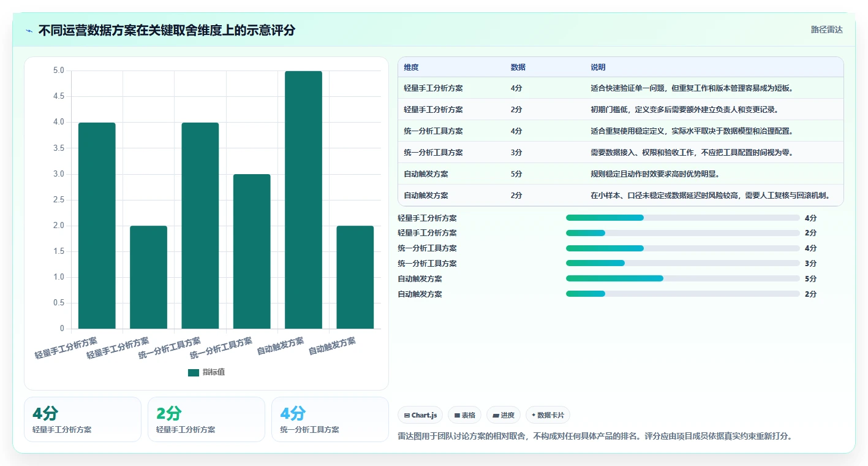Click the 2.5 y-axis label
The width and height of the screenshot is (868, 466).
pos(59,200)
